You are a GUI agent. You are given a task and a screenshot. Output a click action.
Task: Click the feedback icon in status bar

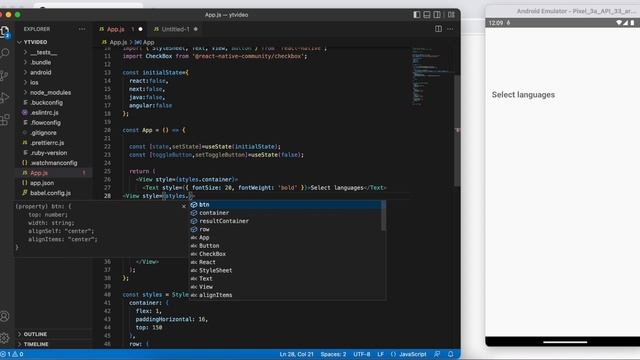click(437, 354)
